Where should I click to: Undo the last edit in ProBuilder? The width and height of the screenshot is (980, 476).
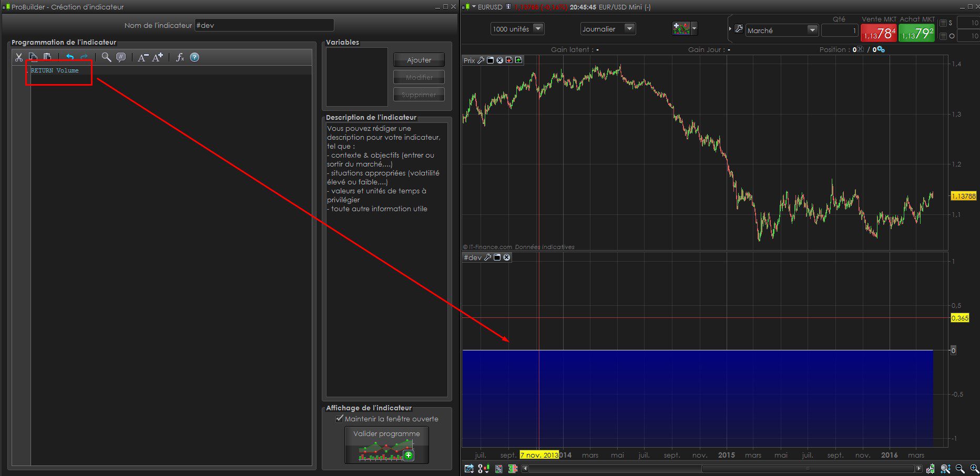pyautogui.click(x=69, y=57)
